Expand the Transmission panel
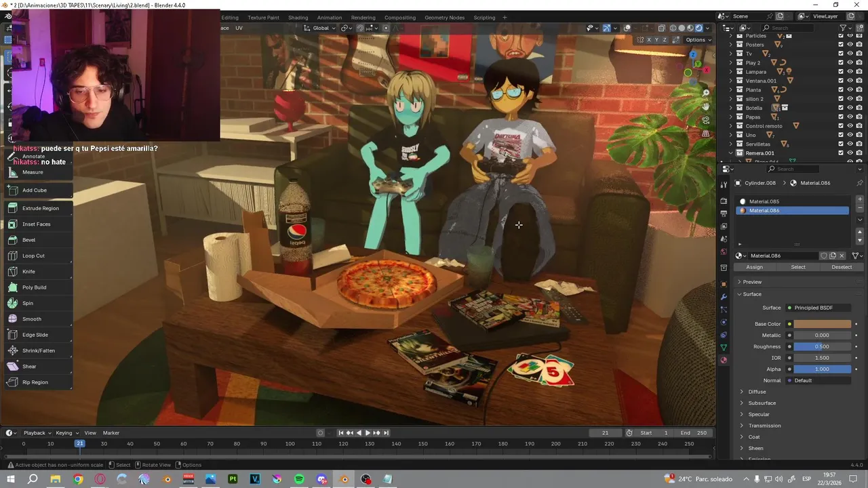The image size is (868, 488). pyautogui.click(x=764, y=426)
